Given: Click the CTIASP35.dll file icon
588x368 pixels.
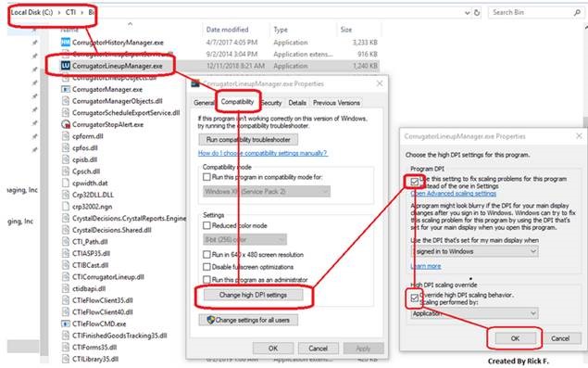Looking at the screenshot, I should point(66,253).
